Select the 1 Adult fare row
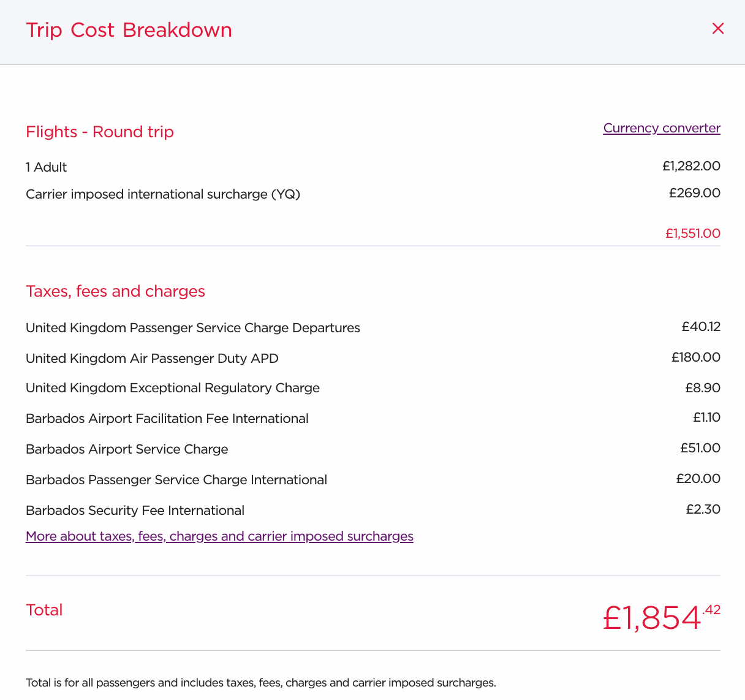Screen dimensions: 745x700 click(x=373, y=167)
